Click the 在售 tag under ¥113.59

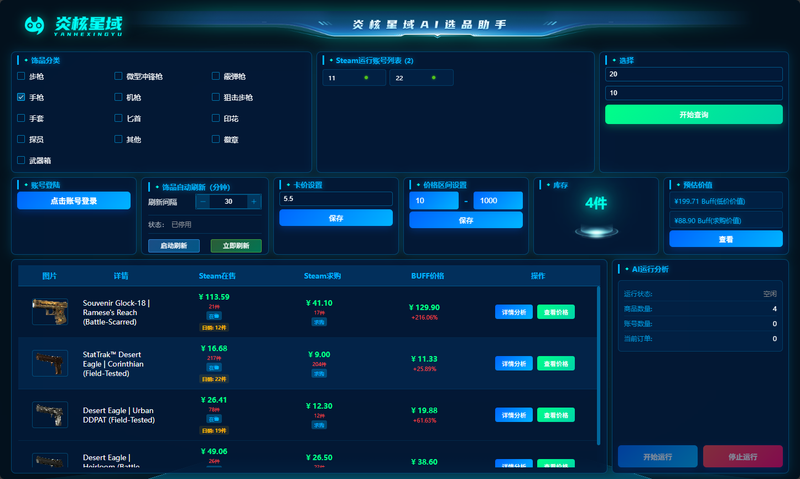[214, 316]
